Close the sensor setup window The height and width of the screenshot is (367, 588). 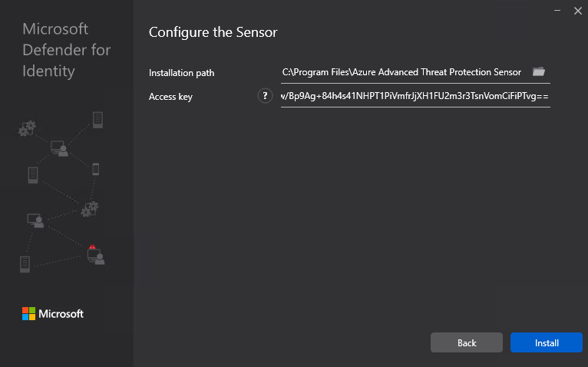(577, 11)
